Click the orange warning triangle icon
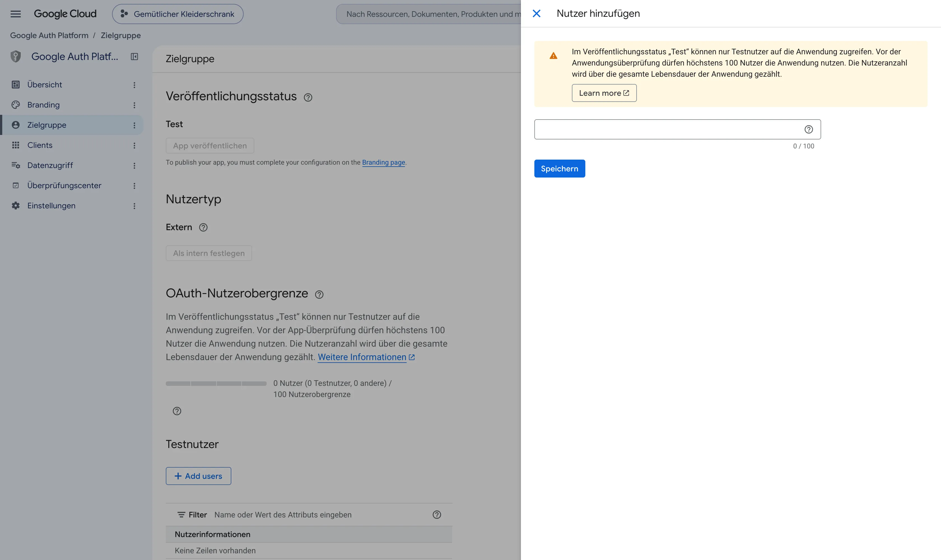This screenshot has width=941, height=560. click(x=553, y=56)
